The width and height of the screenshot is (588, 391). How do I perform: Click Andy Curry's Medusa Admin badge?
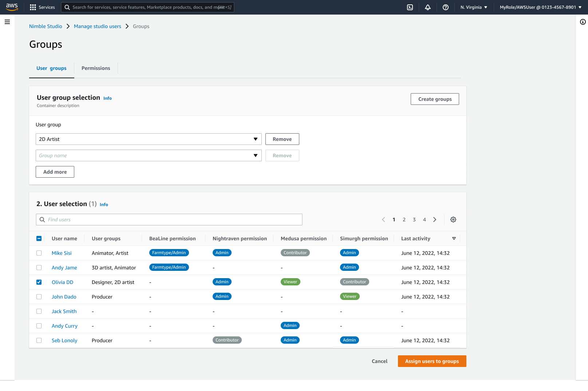(x=290, y=325)
